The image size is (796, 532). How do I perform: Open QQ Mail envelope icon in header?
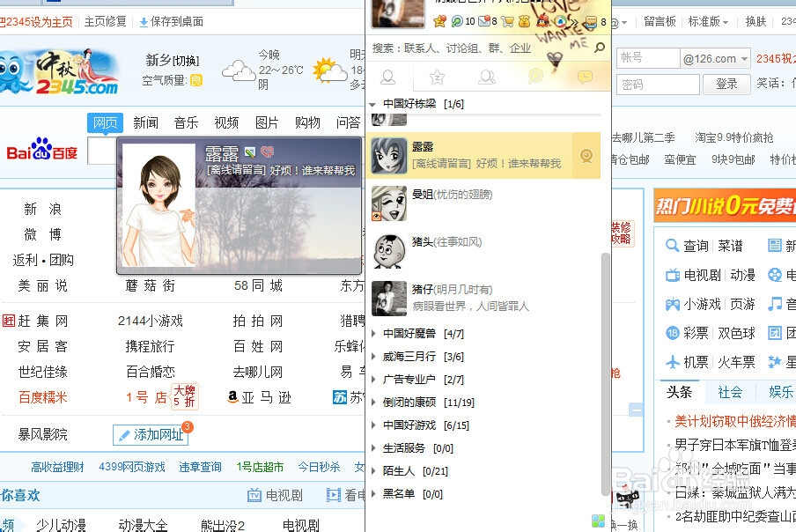[483, 21]
